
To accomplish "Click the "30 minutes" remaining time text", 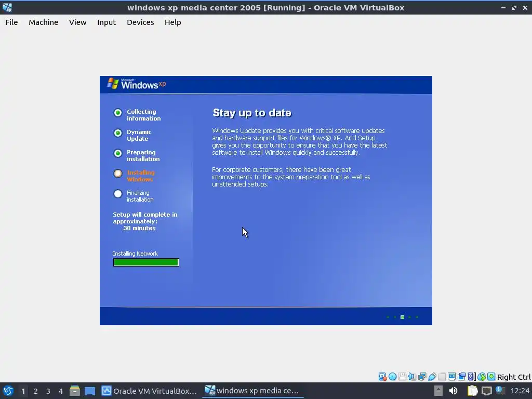I will 139,229.
